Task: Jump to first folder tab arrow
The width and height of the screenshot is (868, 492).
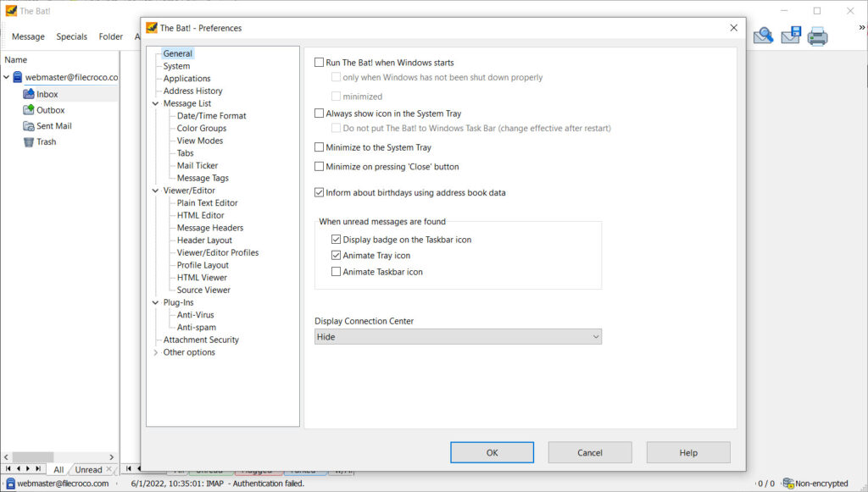Action: pyautogui.click(x=8, y=469)
